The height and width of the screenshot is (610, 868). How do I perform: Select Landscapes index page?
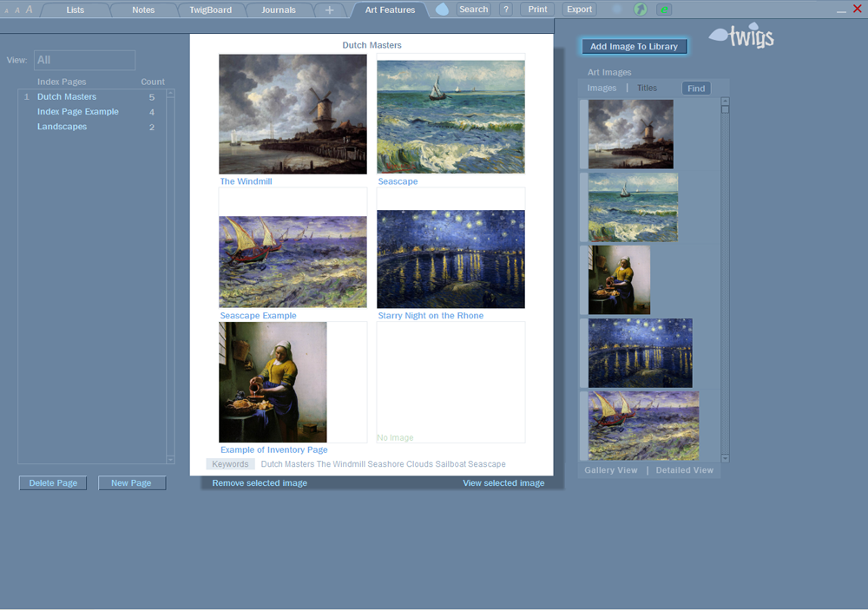tap(62, 127)
